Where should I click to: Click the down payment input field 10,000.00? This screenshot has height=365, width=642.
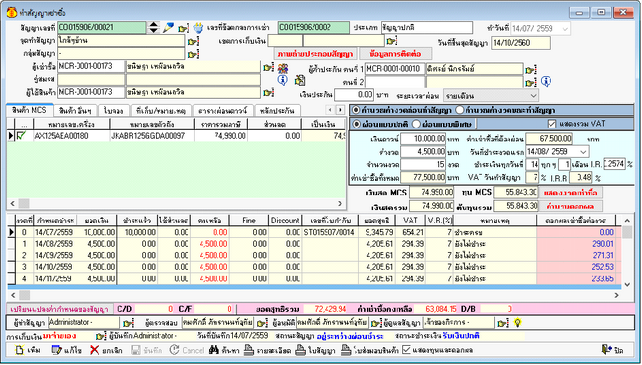click(x=423, y=139)
